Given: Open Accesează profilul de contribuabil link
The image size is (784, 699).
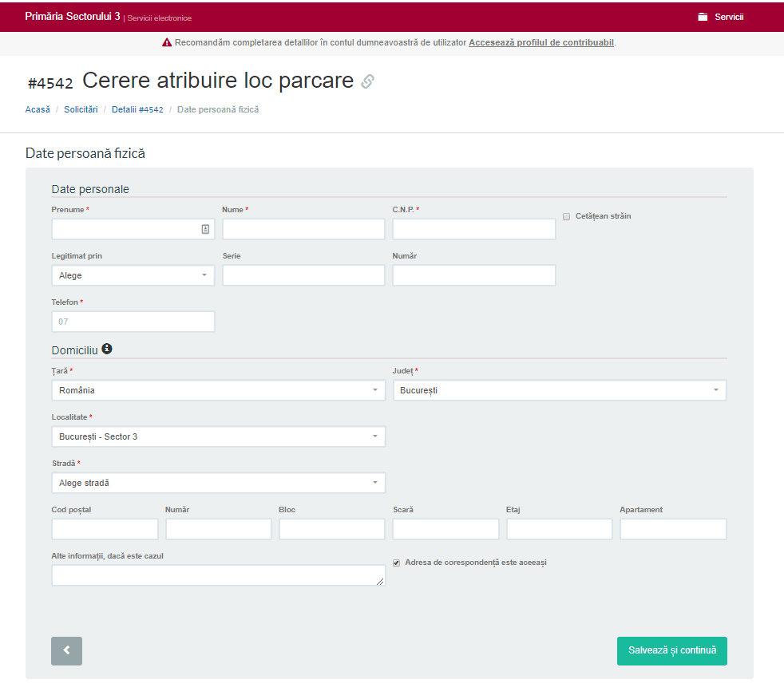Looking at the screenshot, I should [540, 42].
